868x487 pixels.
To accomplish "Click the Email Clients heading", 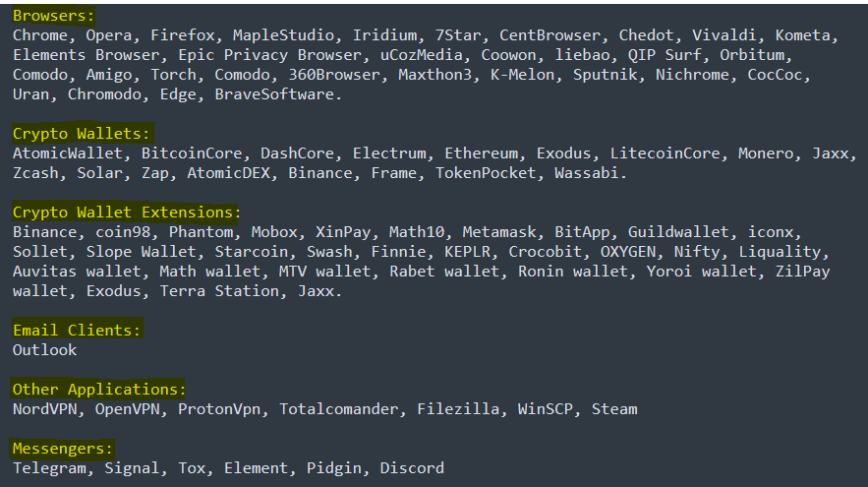I will point(77,331).
